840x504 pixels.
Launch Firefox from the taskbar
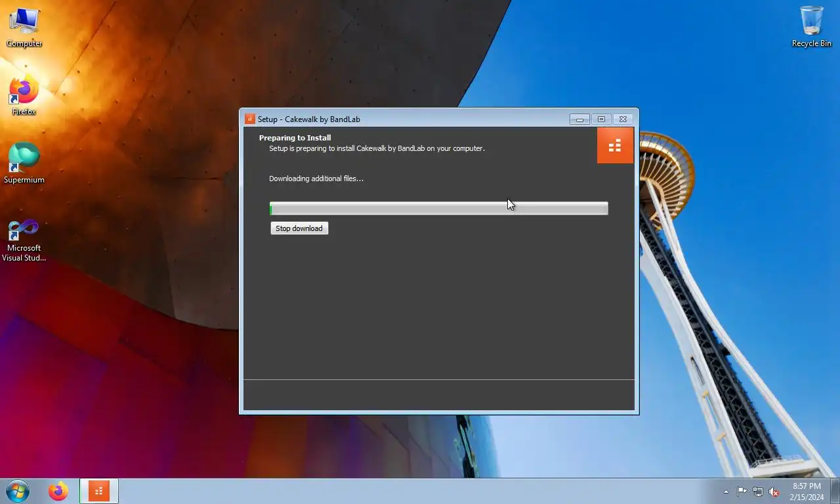click(58, 491)
